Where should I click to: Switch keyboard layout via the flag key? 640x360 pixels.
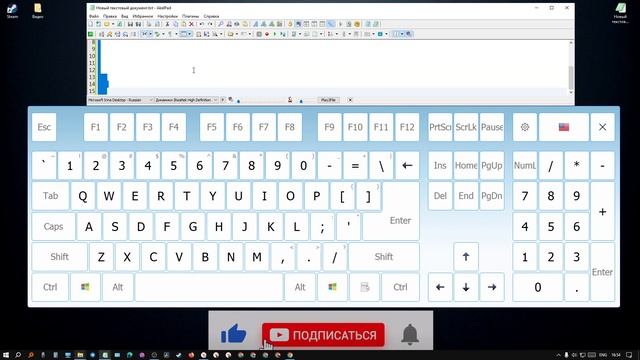point(564,127)
